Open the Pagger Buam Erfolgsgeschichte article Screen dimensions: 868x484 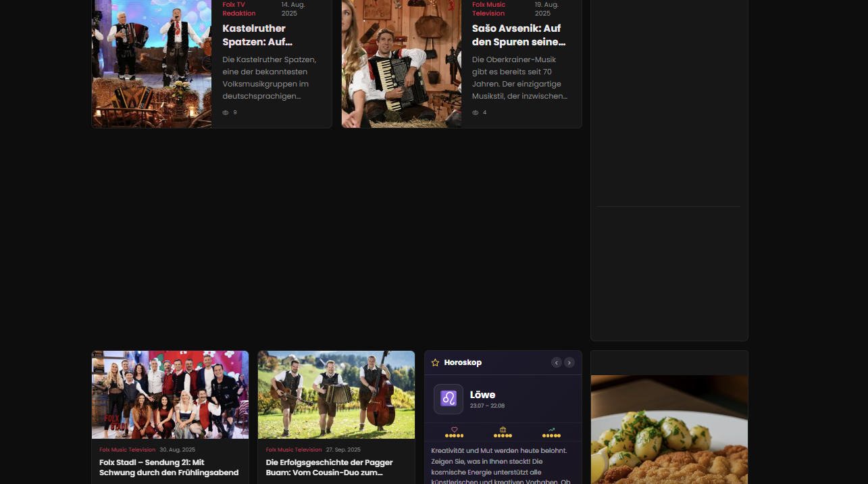point(330,467)
